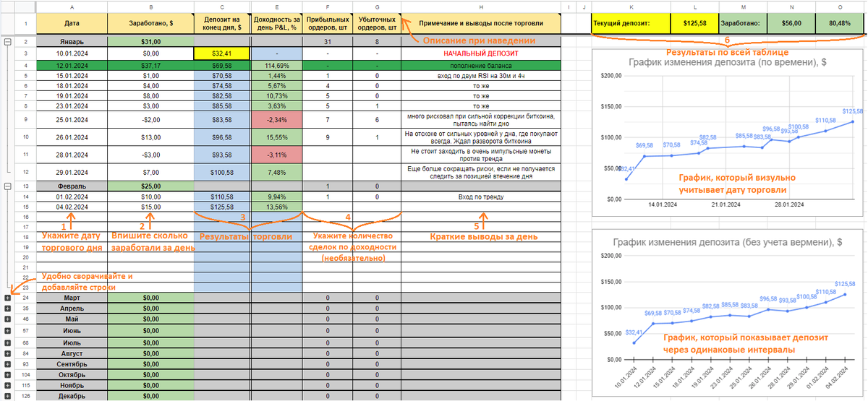Viewport: 868px width, 401px height.
Task: Select column H header
Action: point(481,6)
